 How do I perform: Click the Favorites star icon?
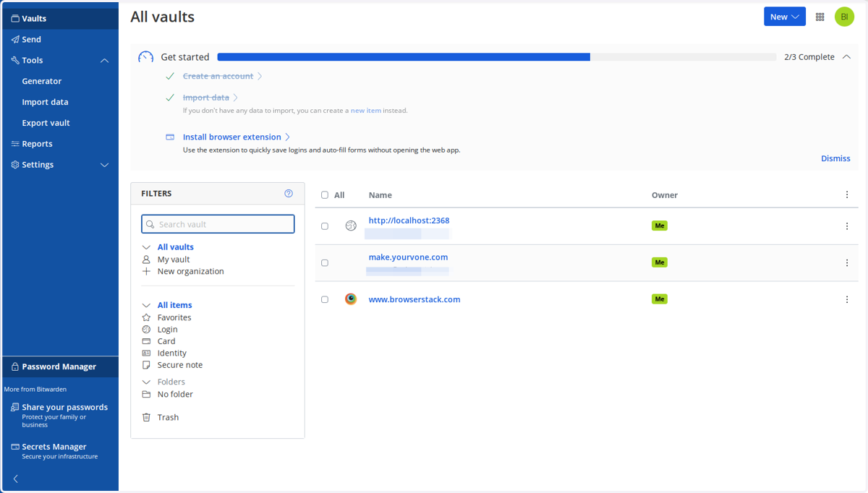[x=146, y=317]
